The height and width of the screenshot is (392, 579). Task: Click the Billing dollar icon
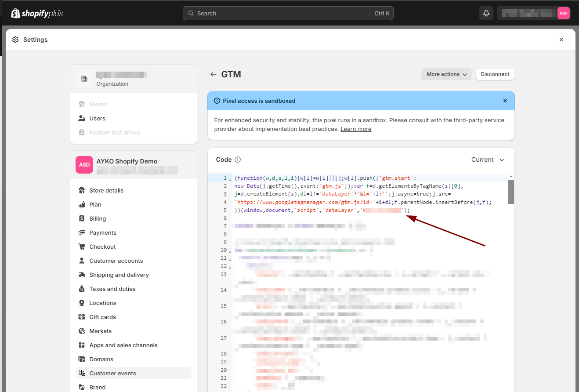(x=82, y=218)
